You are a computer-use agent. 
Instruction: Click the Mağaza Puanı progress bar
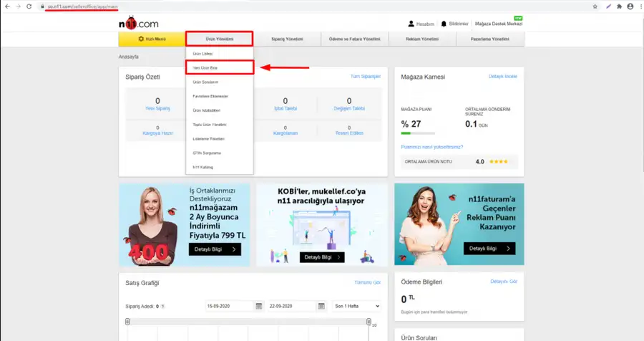click(x=418, y=133)
